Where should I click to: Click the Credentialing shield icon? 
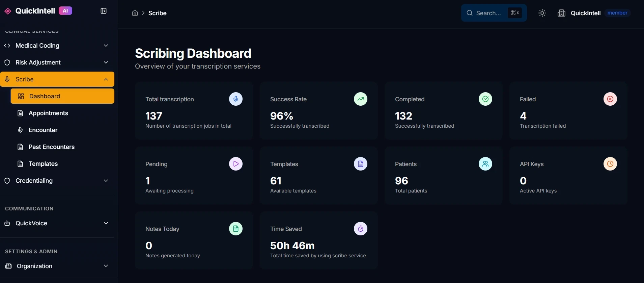point(7,181)
